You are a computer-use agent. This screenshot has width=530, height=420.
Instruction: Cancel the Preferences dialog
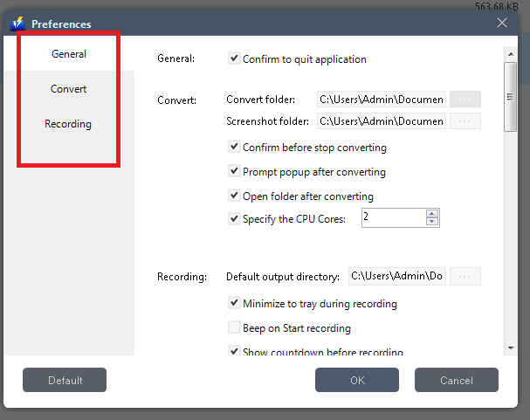457,380
